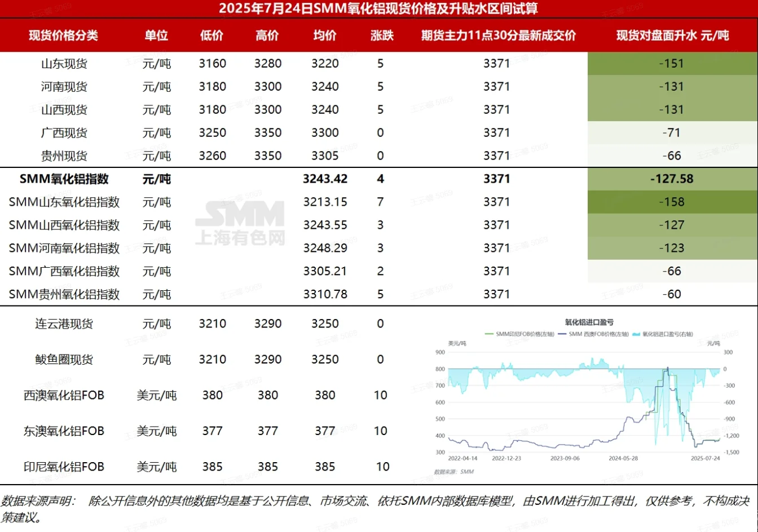
Task: Select the average price '385' for 印尼氧化铝FOB
Action: (325, 467)
